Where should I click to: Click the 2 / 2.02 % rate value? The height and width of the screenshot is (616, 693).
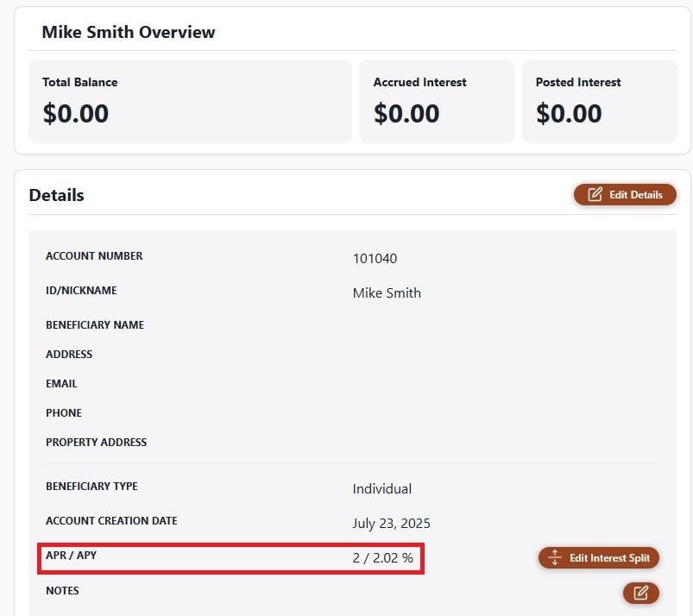coord(382,557)
